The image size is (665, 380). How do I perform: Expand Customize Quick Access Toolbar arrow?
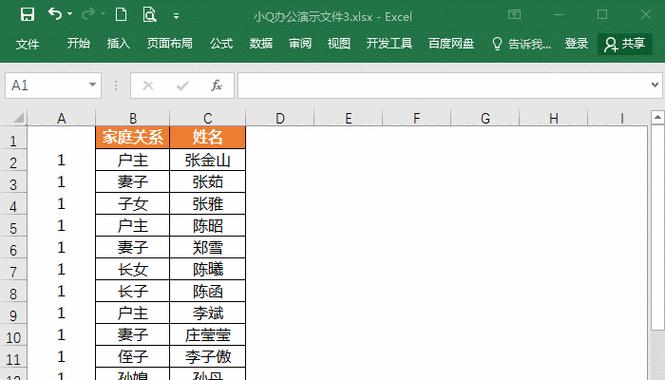pyautogui.click(x=176, y=17)
